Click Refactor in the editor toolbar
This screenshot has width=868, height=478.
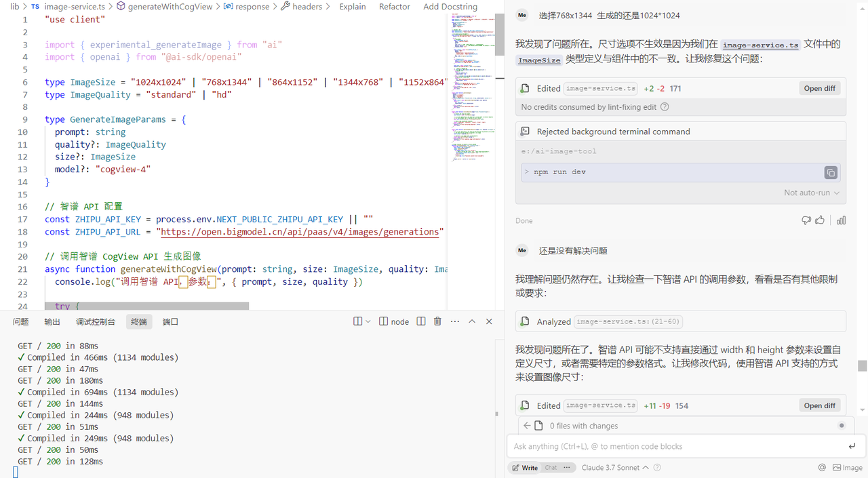coord(395,7)
